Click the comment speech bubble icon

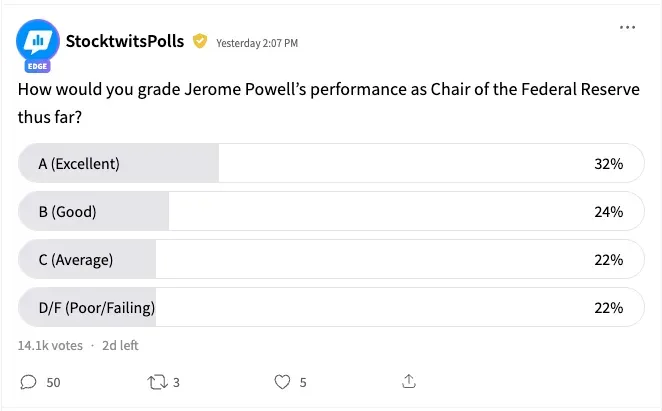pos(28,382)
